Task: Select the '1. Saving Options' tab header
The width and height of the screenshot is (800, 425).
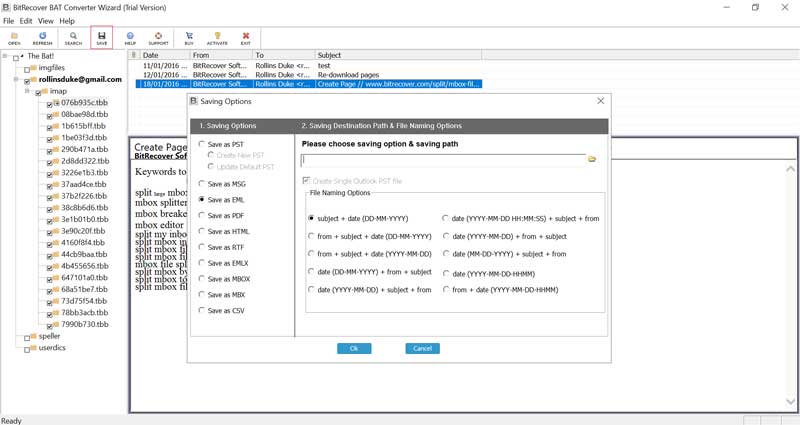Action: coord(228,126)
